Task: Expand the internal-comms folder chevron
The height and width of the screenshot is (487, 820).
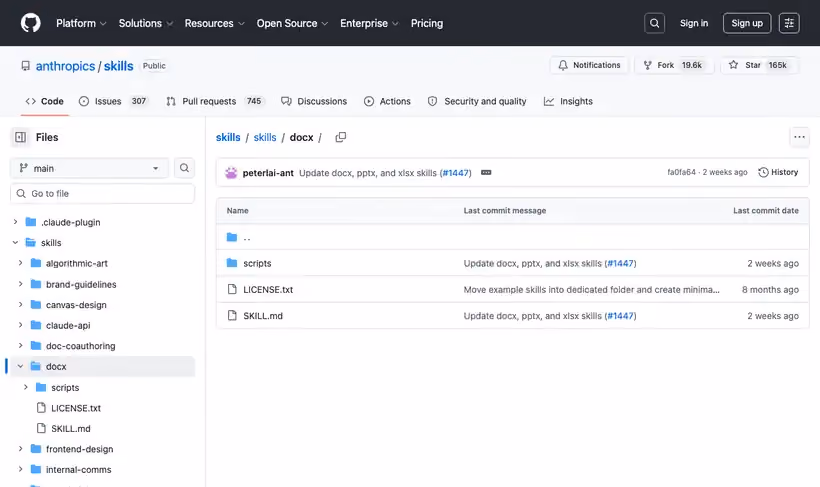Action: coord(20,469)
